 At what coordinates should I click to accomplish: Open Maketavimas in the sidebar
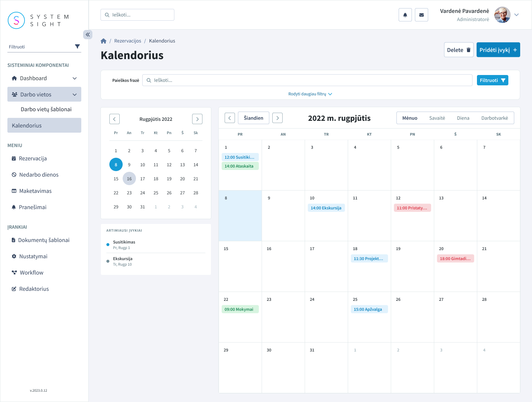[44, 191]
